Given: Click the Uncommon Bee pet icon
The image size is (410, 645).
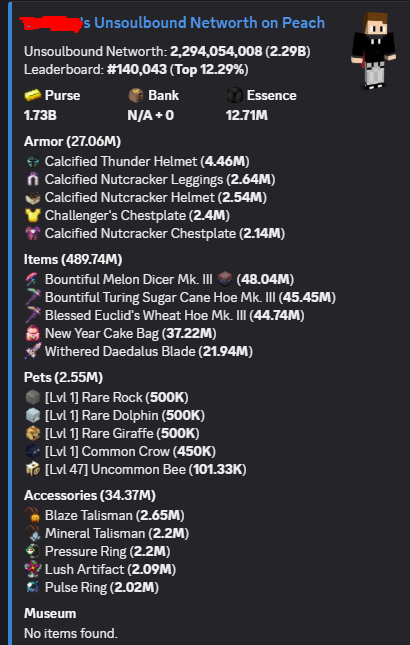Looking at the screenshot, I should click(x=32, y=470).
